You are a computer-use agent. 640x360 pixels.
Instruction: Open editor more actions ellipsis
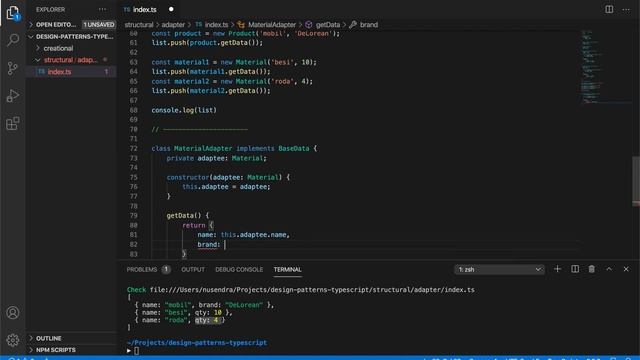[x=626, y=9]
